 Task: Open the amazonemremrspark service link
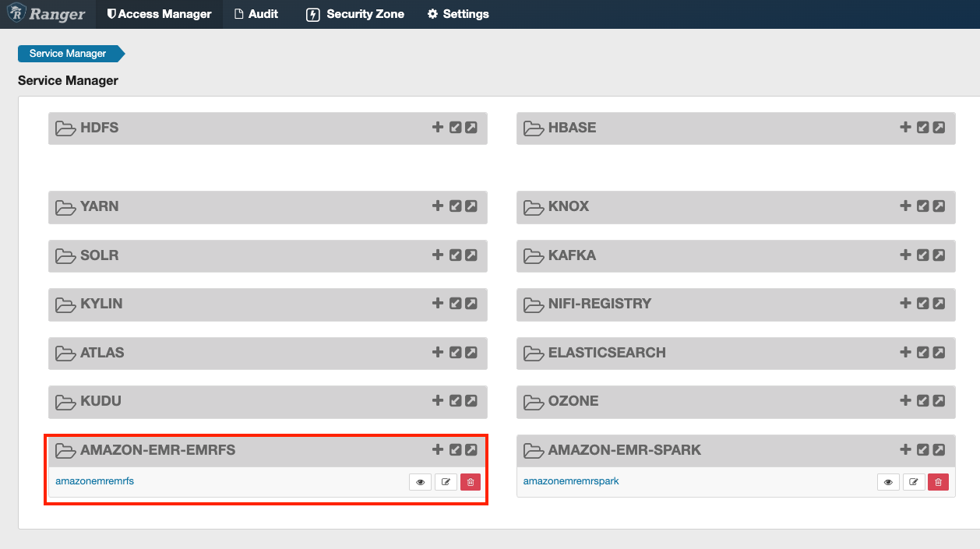(x=571, y=481)
